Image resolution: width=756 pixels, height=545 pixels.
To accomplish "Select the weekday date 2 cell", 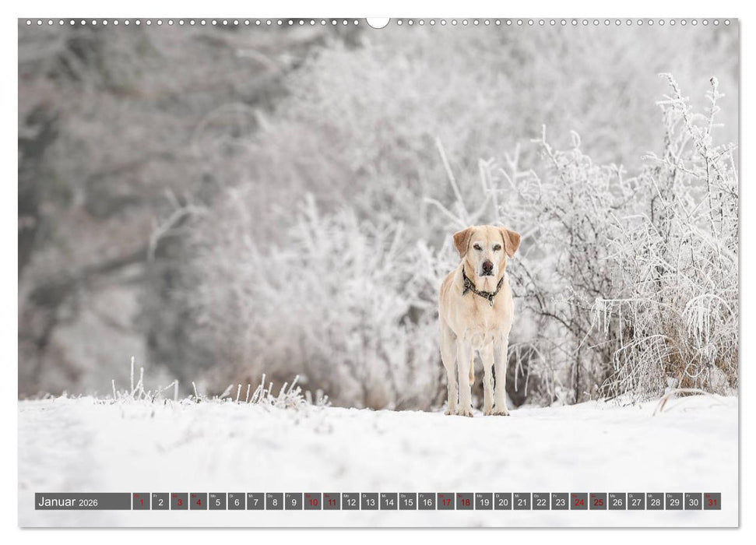I will pyautogui.click(x=159, y=502).
